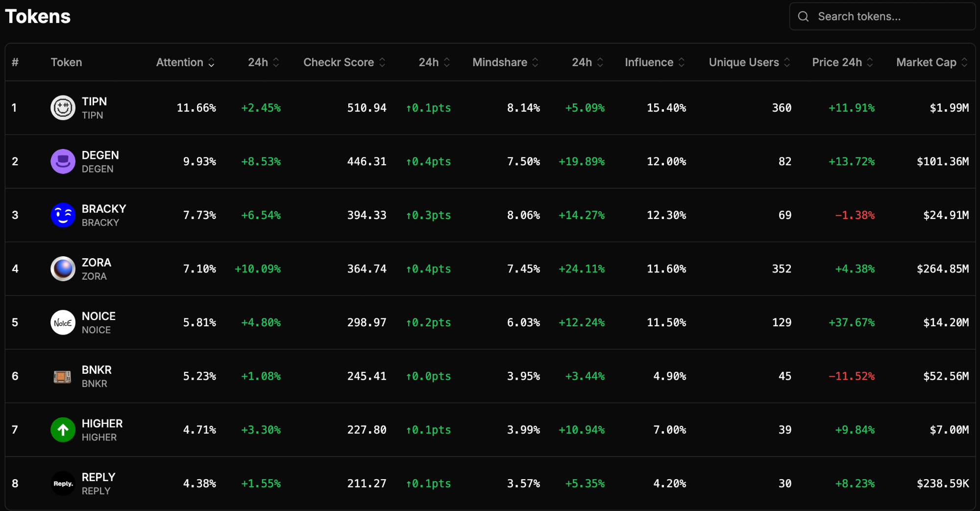Click sort arrows beside Unique Users header

click(787, 63)
